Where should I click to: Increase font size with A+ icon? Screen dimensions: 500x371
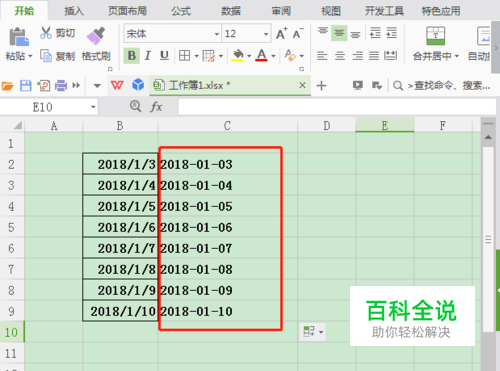[281, 33]
